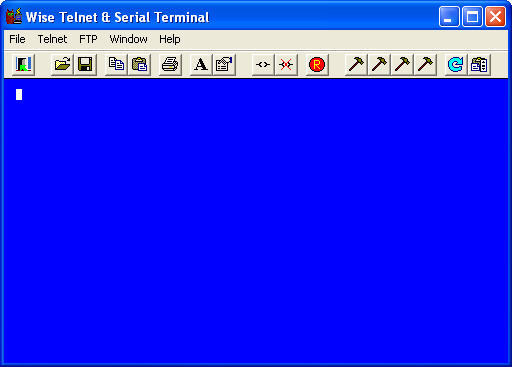This screenshot has height=367, width=512.
Task: Click the printer toolbar icon
Action: coord(170,64)
